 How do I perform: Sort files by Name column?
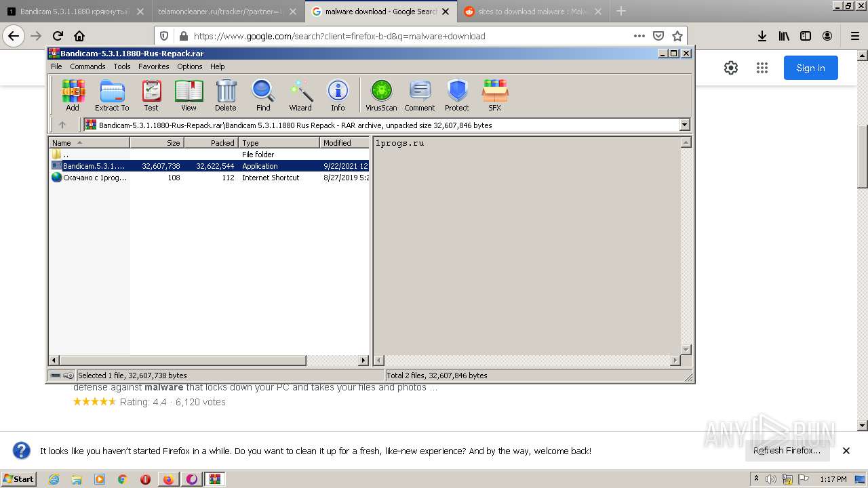[89, 143]
